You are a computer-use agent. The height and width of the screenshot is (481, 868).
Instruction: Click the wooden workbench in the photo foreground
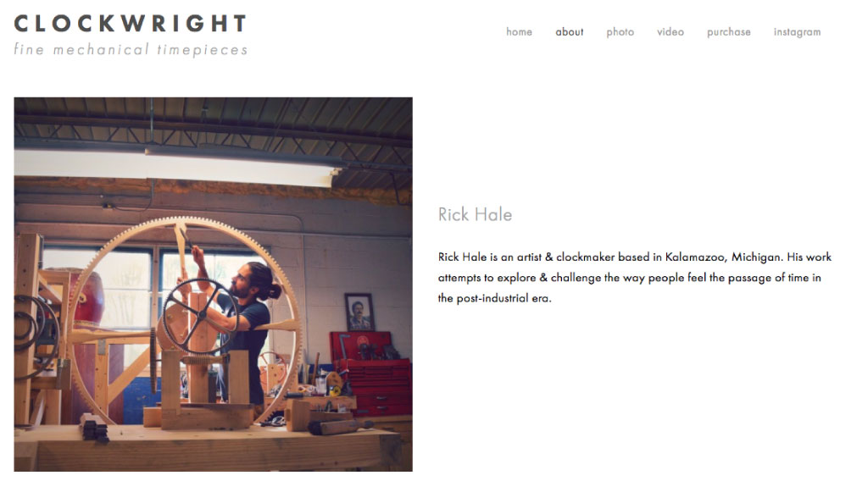click(x=208, y=448)
